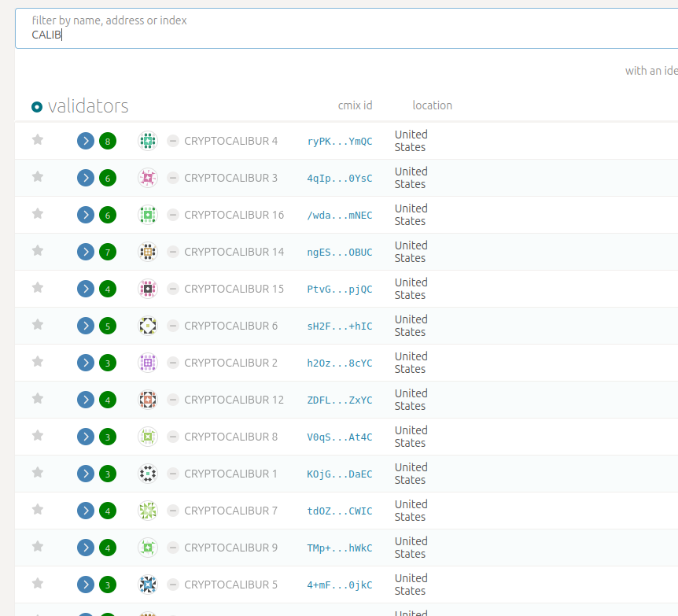Expand the CRYPTOCALIBUR 7 row chevron
The width and height of the screenshot is (678, 616).
pos(86,511)
